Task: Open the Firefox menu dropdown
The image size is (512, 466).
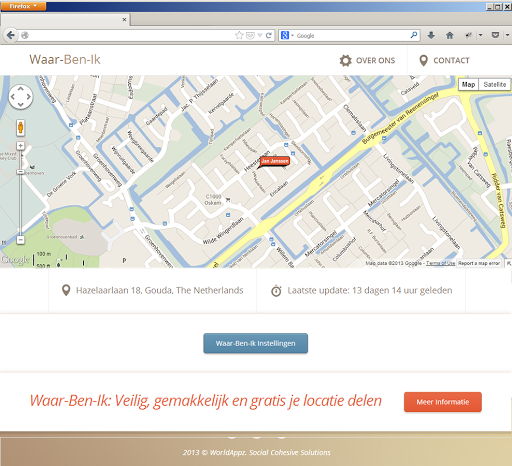Action: [23, 6]
